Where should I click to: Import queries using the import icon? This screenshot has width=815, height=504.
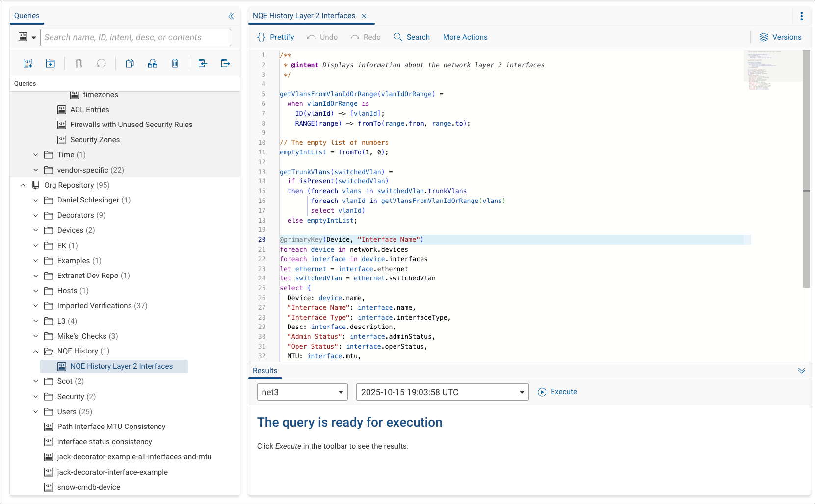(x=203, y=63)
